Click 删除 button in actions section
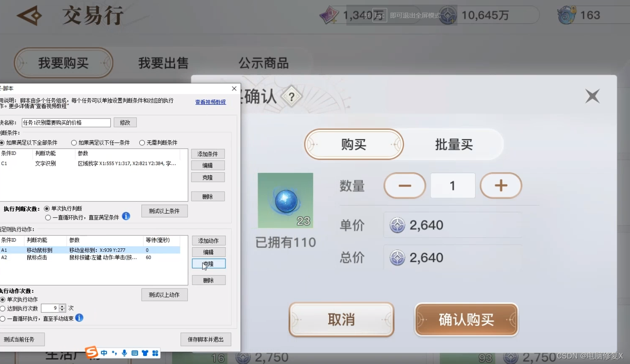 pos(209,280)
